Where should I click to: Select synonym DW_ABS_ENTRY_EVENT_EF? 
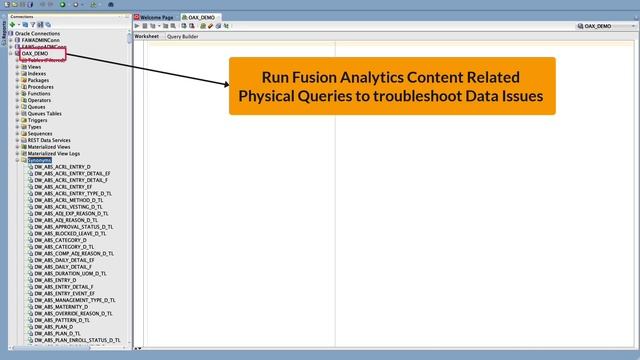pos(64,293)
